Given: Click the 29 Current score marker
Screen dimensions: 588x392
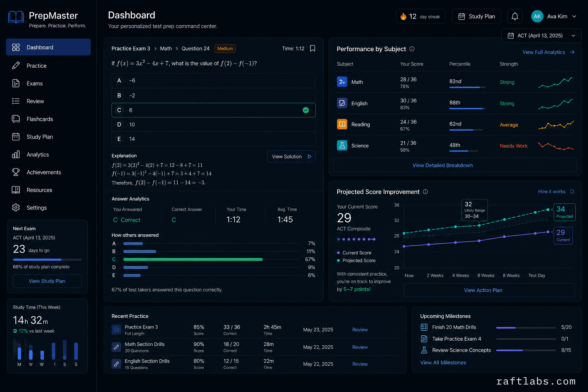Looking at the screenshot, I should (563, 235).
